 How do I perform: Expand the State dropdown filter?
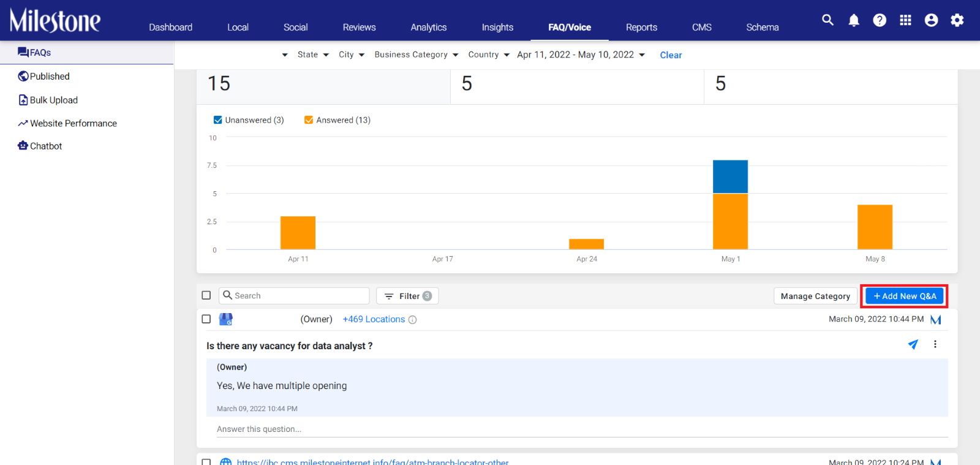coord(313,55)
